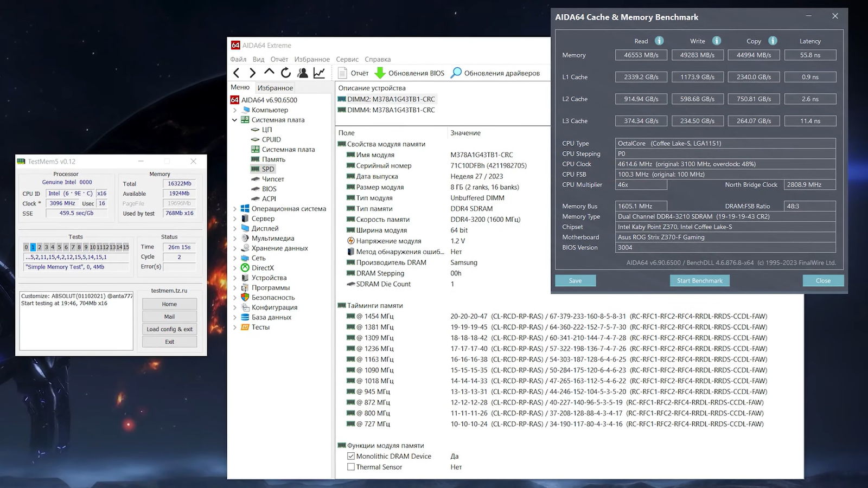Click the back navigation arrow in AIDA64
Image resolution: width=868 pixels, height=488 pixels.
[x=236, y=73]
